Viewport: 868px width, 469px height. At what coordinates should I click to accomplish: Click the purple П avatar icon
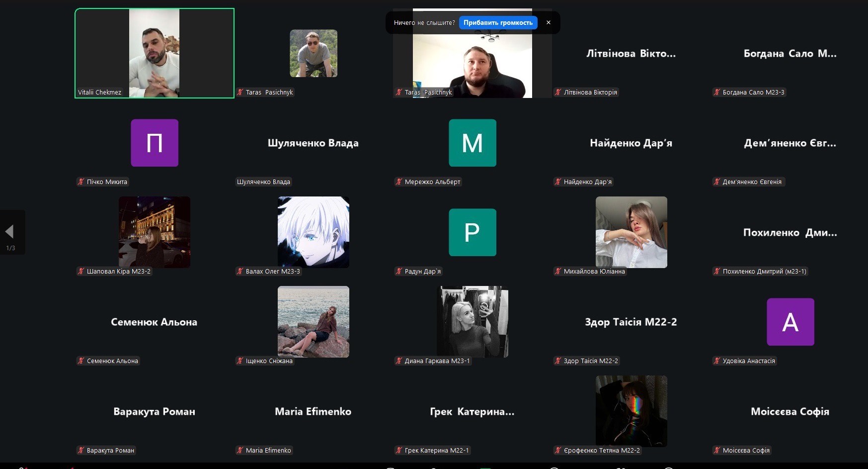coord(155,143)
